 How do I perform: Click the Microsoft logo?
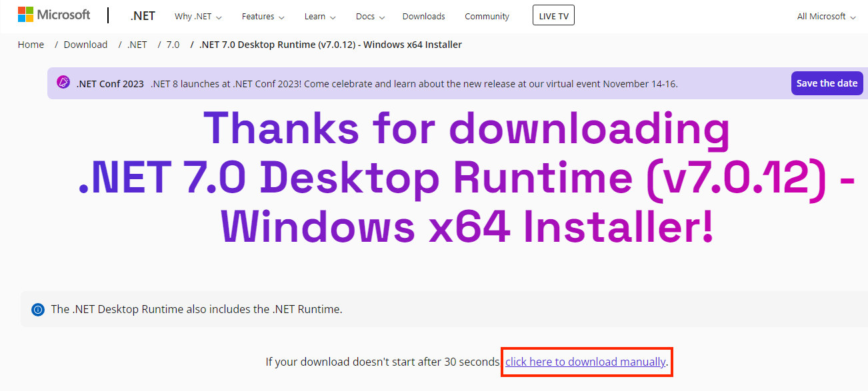tap(54, 15)
